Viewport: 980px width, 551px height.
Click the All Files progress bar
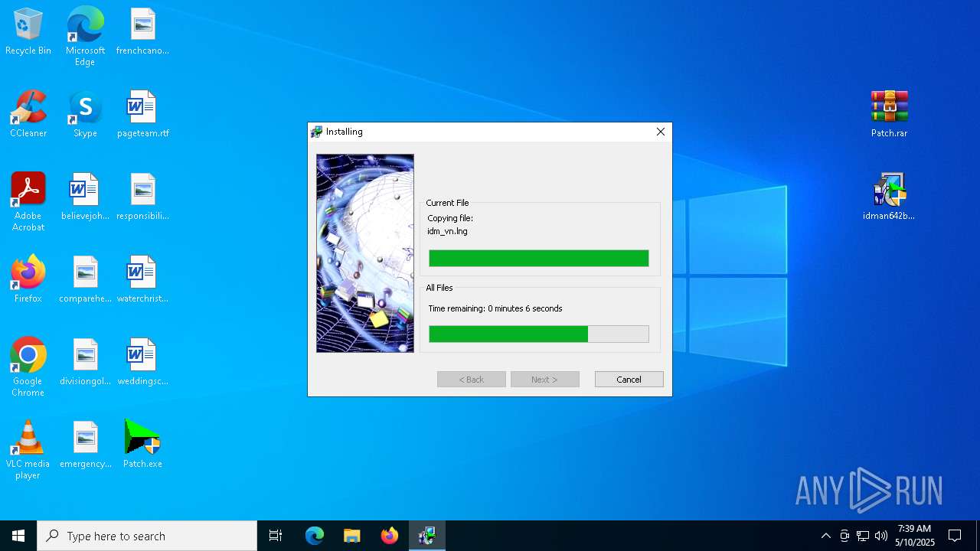pos(539,334)
